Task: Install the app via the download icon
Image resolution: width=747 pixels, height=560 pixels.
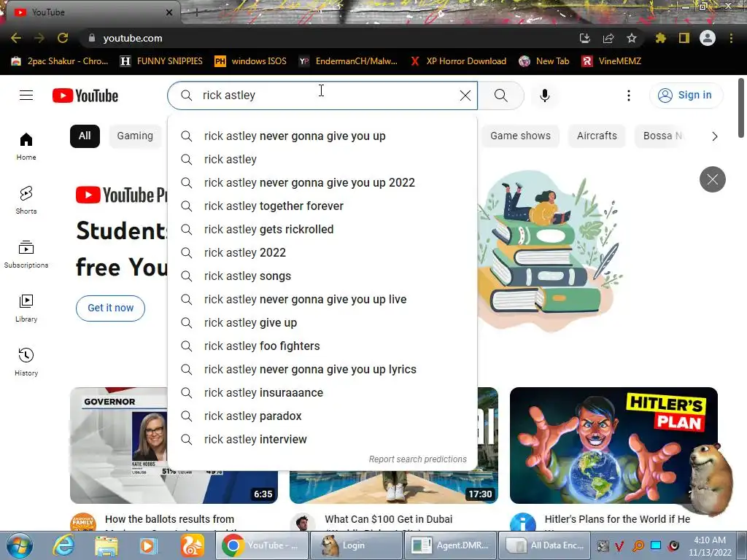Action: (x=584, y=38)
